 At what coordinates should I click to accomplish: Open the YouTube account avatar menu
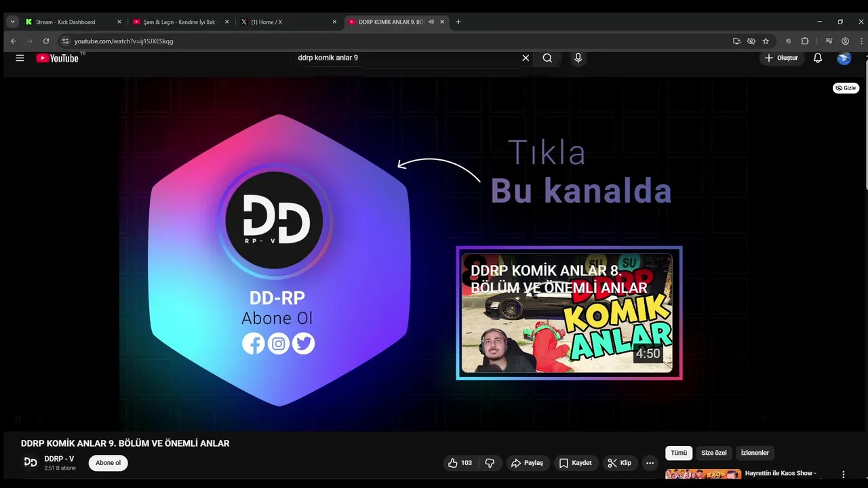tap(844, 58)
